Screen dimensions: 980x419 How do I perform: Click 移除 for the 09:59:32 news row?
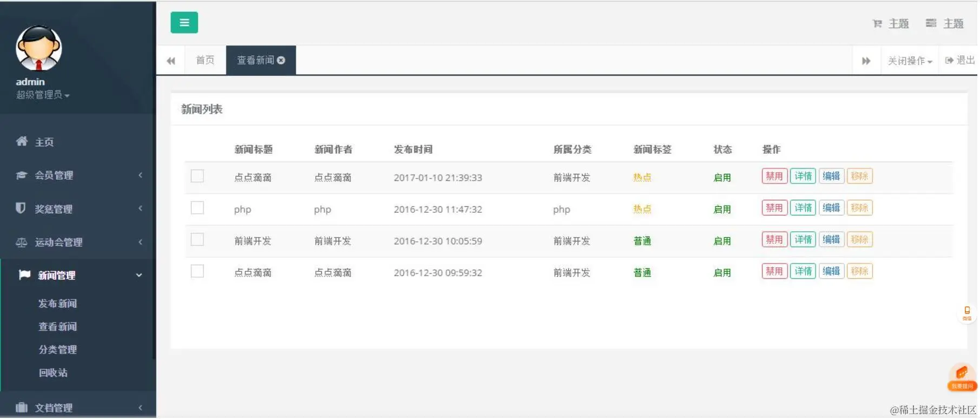pyautogui.click(x=859, y=271)
